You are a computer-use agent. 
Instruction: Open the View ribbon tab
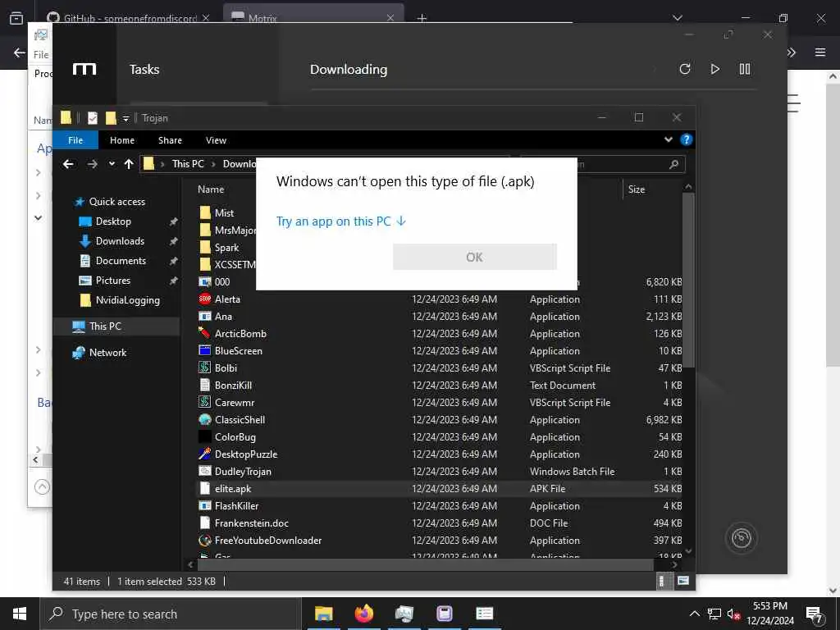click(216, 140)
